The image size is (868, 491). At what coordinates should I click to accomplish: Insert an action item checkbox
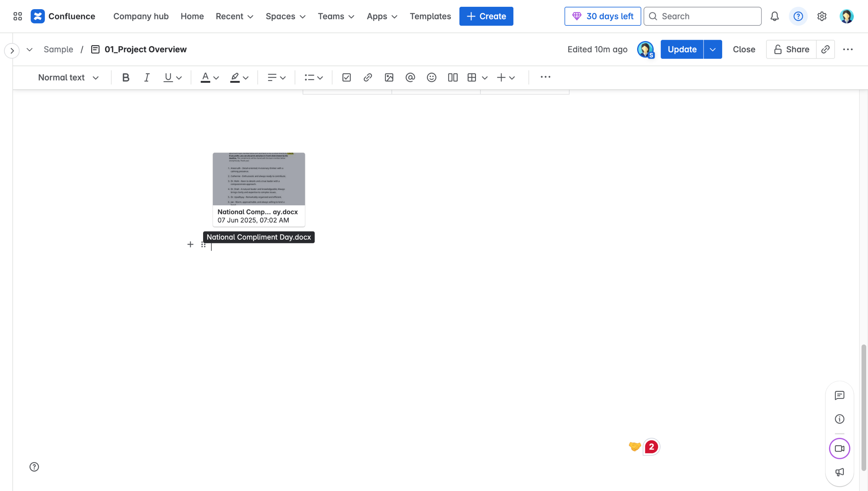tap(346, 77)
